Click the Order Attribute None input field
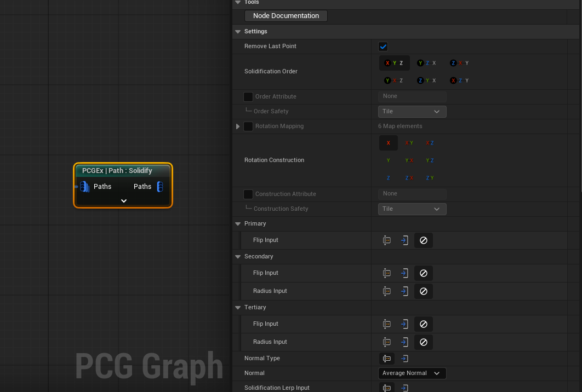582x392 pixels. click(x=412, y=96)
